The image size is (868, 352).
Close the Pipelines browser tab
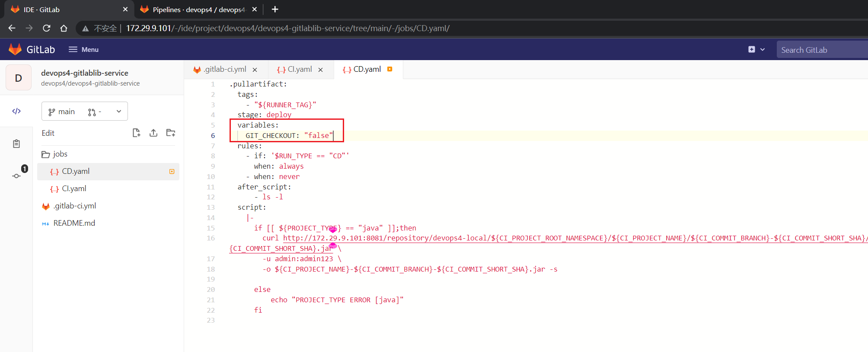pos(255,9)
